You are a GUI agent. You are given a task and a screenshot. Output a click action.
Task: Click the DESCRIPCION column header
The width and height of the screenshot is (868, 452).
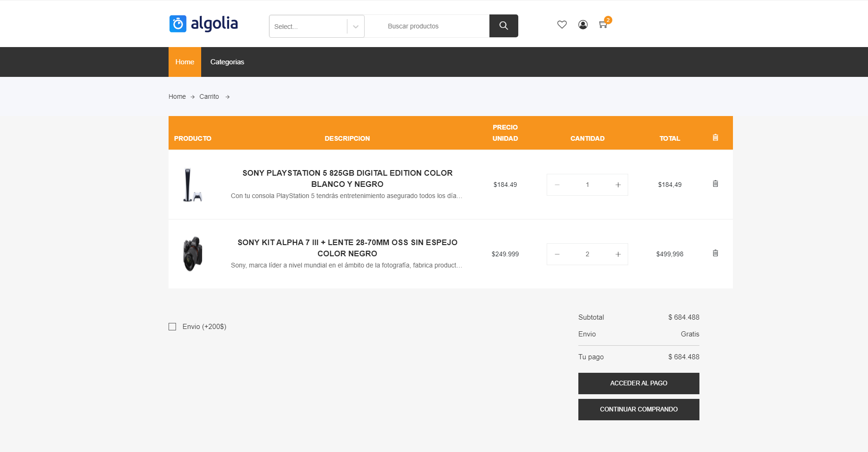pyautogui.click(x=347, y=138)
